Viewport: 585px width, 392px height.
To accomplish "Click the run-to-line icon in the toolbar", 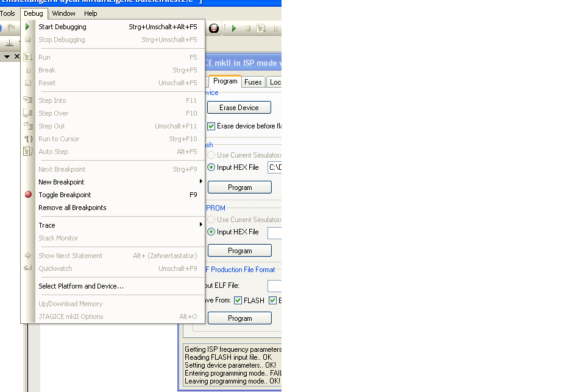I will 261,29.
